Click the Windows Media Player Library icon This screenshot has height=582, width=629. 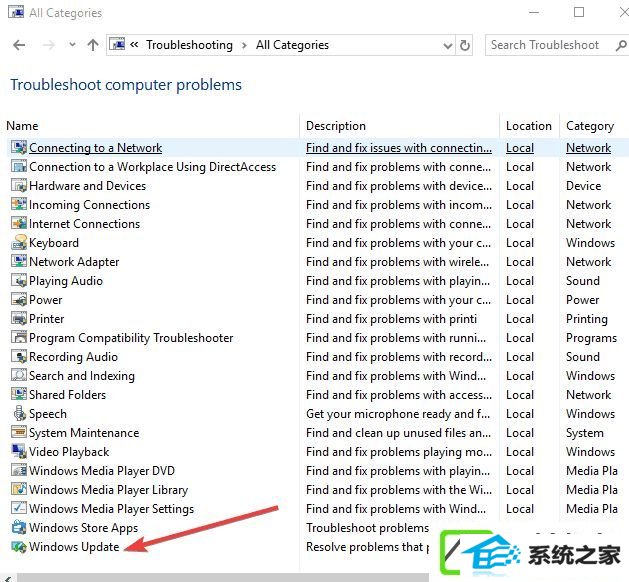(19, 489)
